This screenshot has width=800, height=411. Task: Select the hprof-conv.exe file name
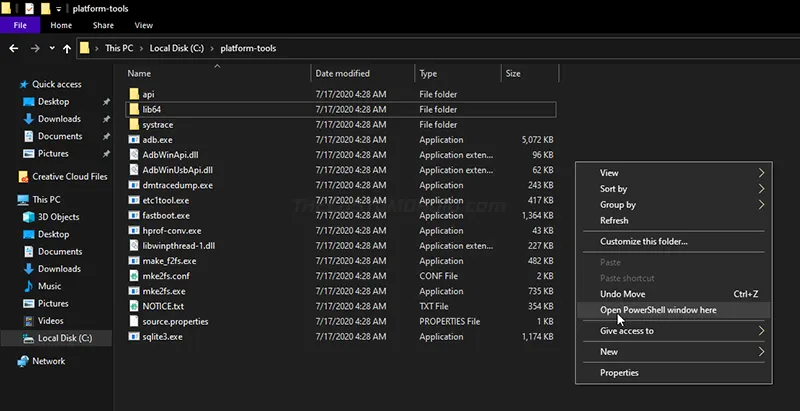pos(172,231)
